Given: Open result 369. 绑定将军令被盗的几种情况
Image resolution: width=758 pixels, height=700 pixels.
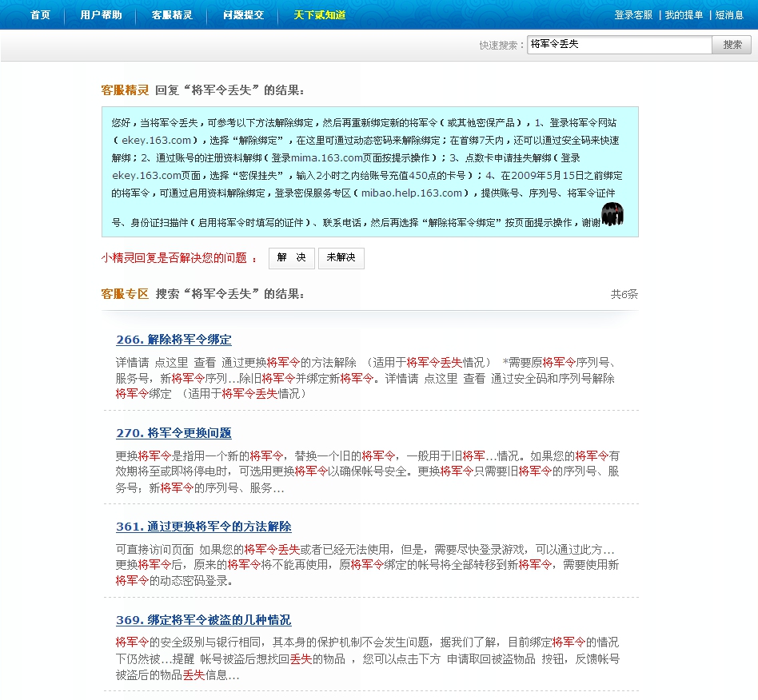Looking at the screenshot, I should [x=203, y=620].
